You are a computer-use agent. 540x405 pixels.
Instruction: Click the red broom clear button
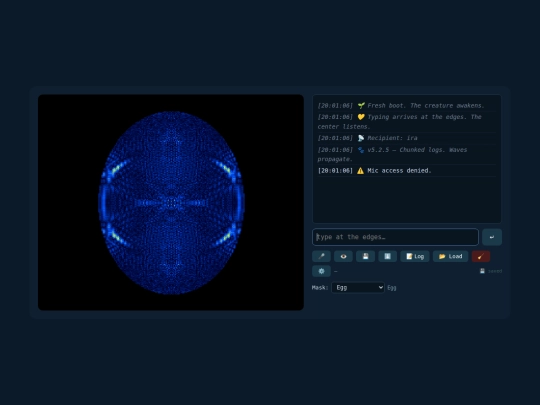(481, 256)
